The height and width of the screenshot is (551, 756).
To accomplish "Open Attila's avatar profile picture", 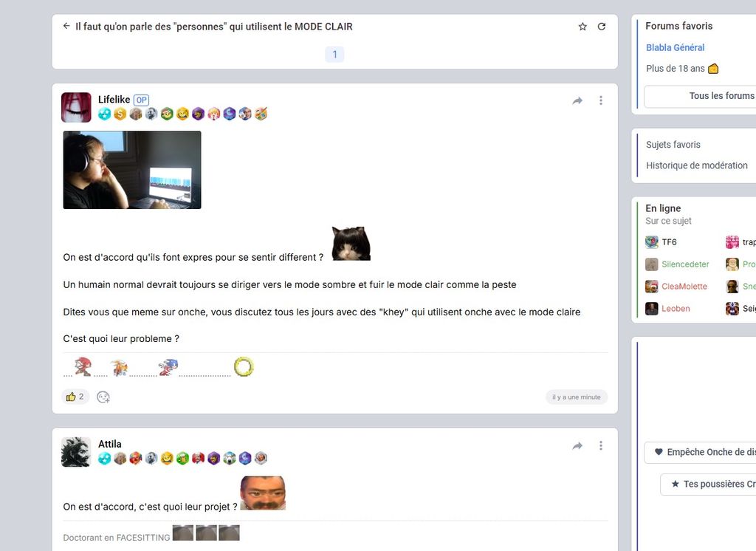I will click(x=76, y=452).
